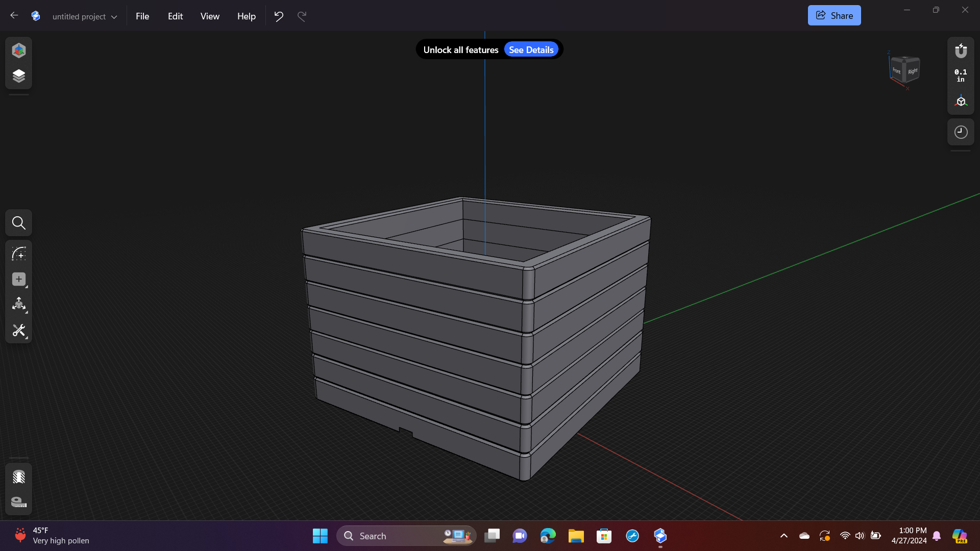Open the Edit menu

pyautogui.click(x=175, y=16)
